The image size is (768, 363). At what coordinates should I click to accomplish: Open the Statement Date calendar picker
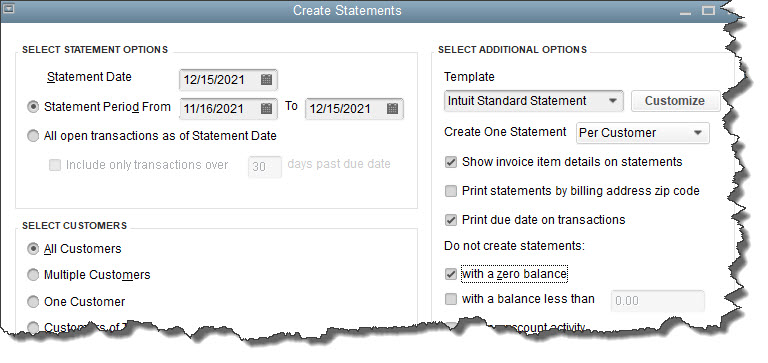(266, 79)
